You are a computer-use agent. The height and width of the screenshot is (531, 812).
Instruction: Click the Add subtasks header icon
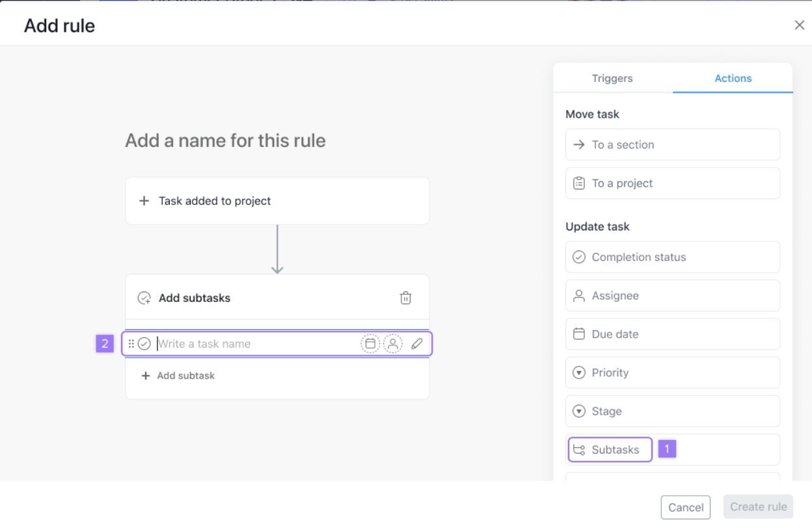coord(144,298)
